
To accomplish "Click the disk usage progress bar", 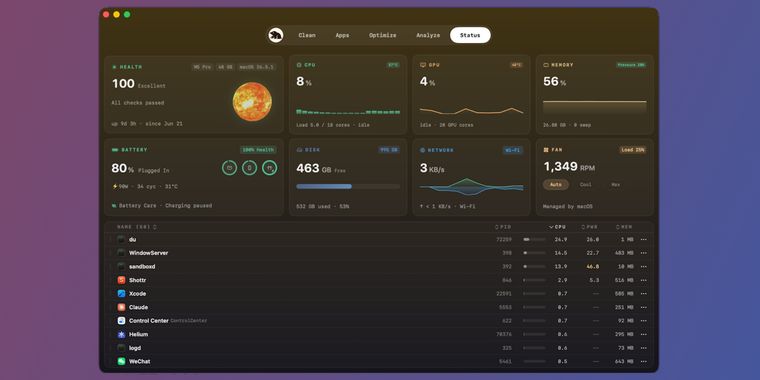I will tap(348, 186).
